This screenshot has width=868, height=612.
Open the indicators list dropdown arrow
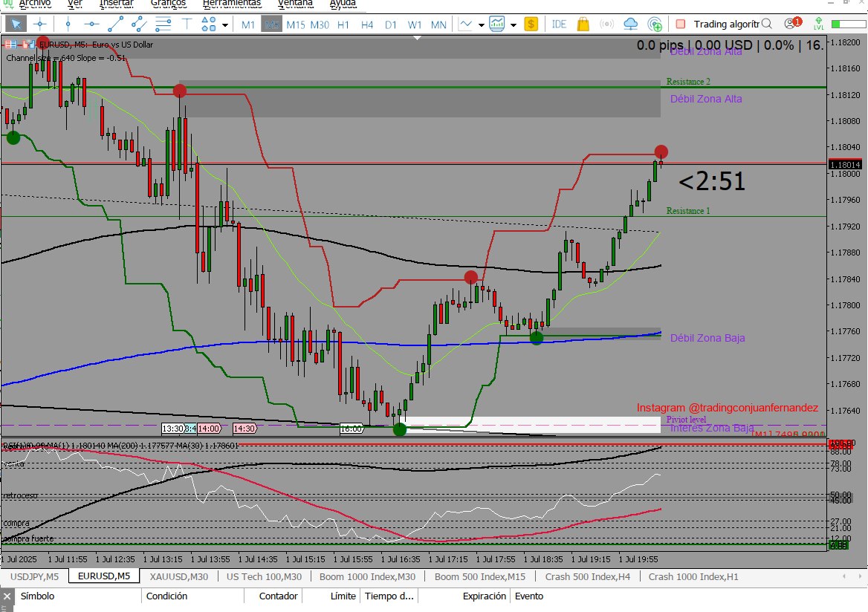click(514, 25)
